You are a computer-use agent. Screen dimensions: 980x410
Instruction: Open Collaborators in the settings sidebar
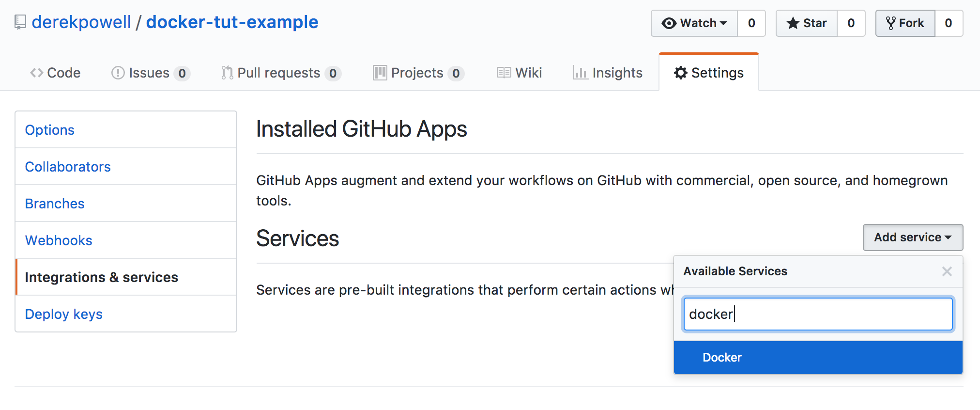(126, 167)
